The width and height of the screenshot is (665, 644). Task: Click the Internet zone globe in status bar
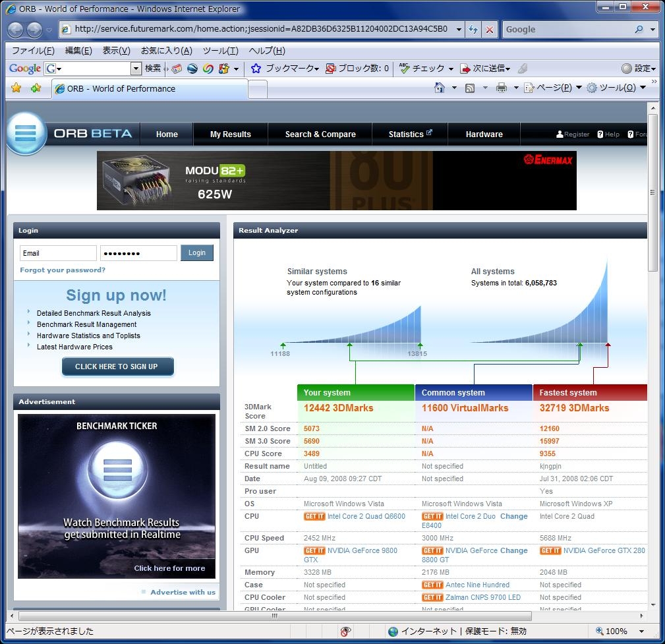[x=393, y=631]
